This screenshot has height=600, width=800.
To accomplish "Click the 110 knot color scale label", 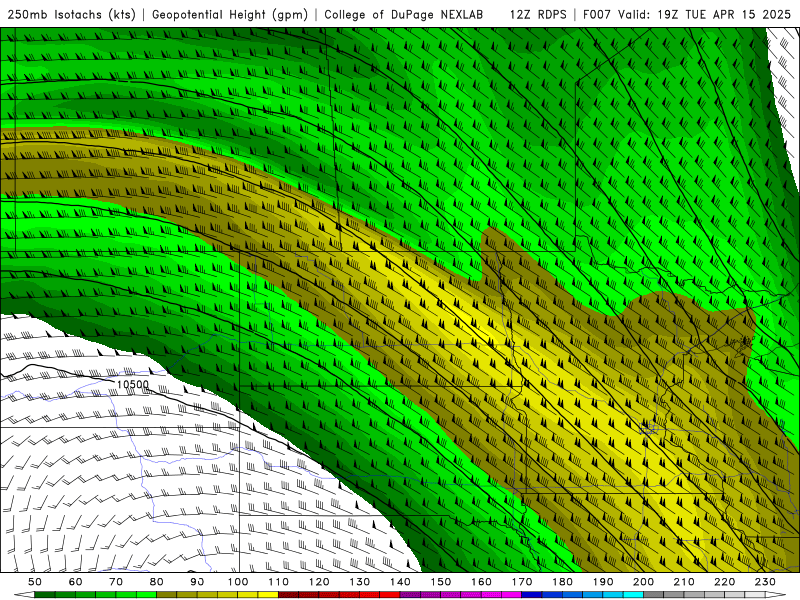I will (x=279, y=582).
